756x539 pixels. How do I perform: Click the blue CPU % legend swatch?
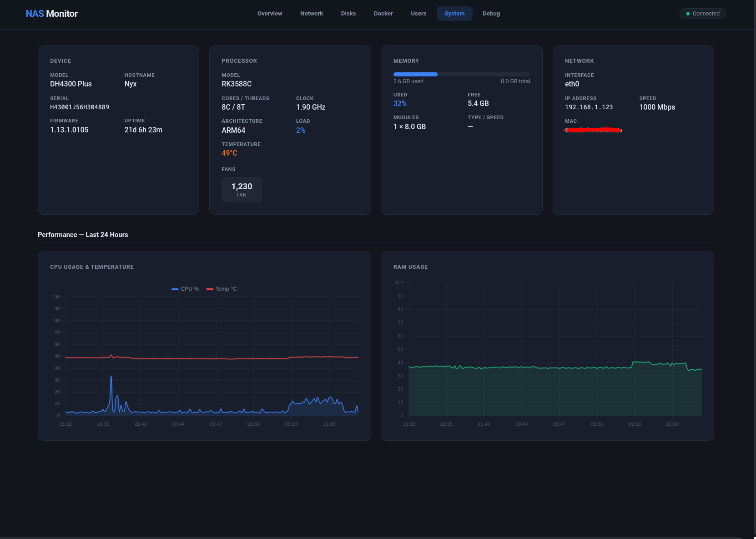pos(175,289)
